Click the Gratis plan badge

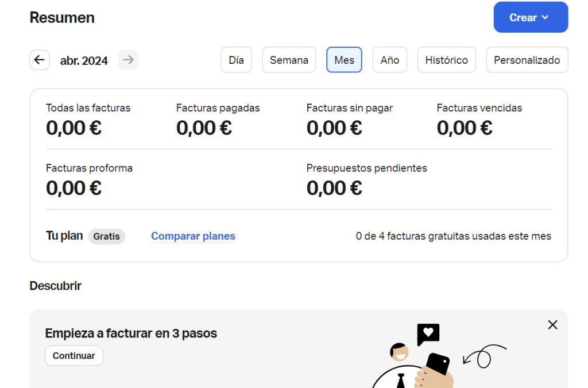(107, 236)
